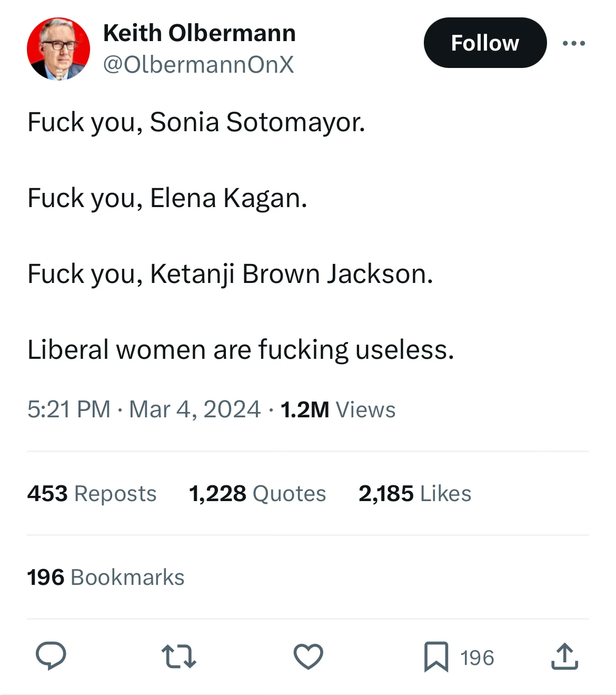Click the tweet line mentioning Sonia Sotomayor

click(x=196, y=122)
